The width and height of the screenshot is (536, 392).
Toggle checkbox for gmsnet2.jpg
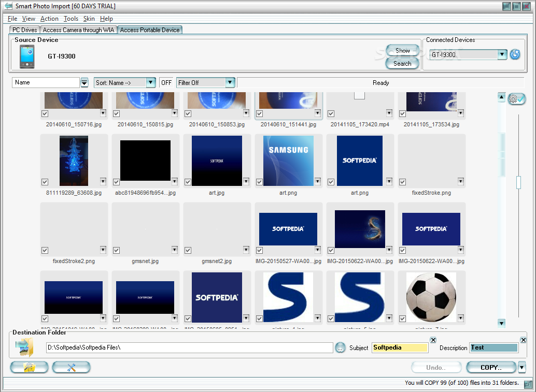pos(188,250)
